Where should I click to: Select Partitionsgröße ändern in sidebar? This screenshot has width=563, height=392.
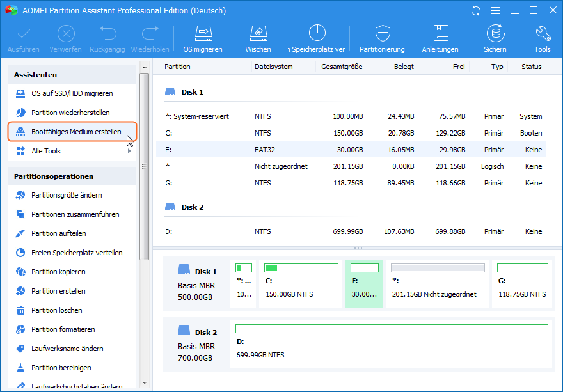[67, 195]
